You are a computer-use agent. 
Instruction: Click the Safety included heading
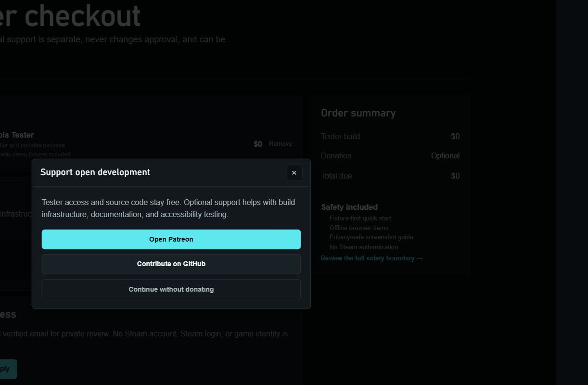(349, 207)
